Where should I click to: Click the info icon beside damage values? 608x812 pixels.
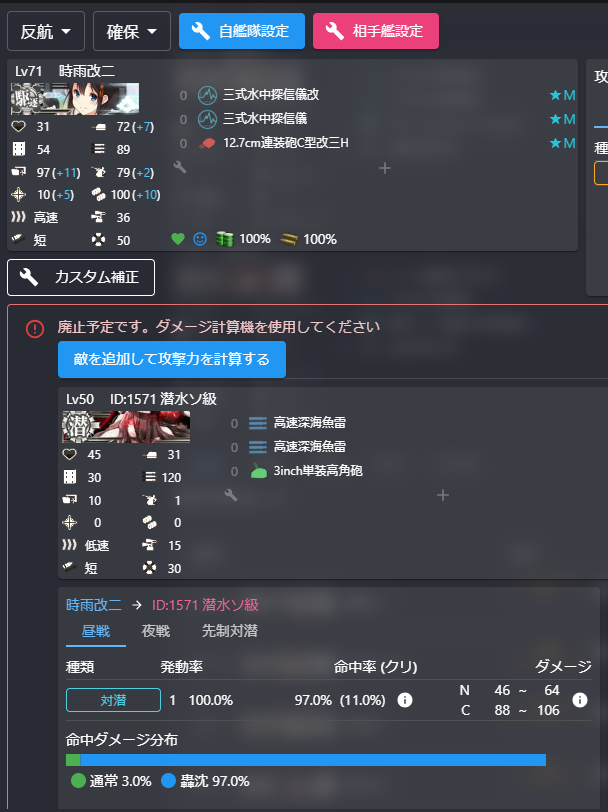pos(580,700)
